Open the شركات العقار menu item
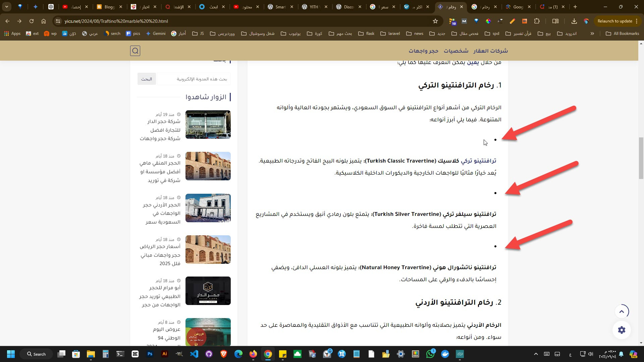This screenshot has height=362, width=644. tap(490, 51)
